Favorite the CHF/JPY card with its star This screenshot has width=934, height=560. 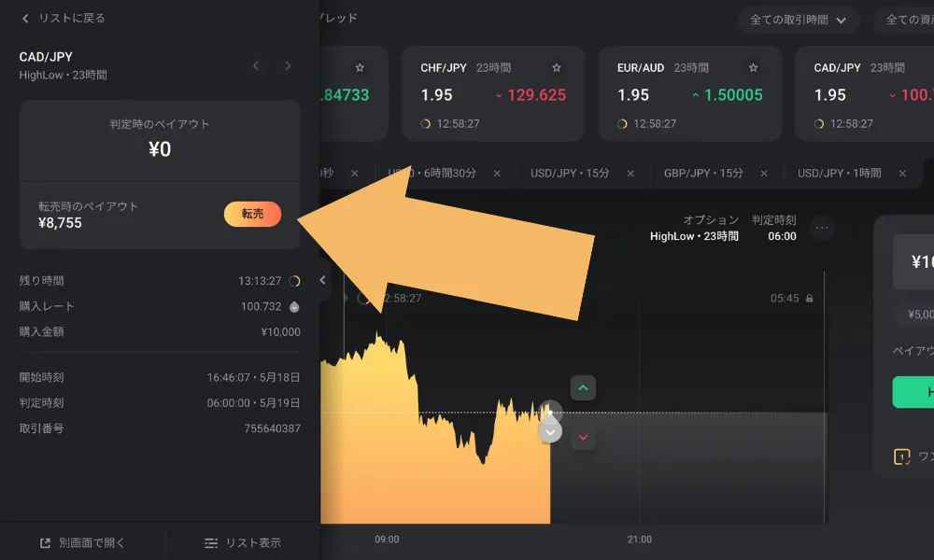(x=557, y=68)
